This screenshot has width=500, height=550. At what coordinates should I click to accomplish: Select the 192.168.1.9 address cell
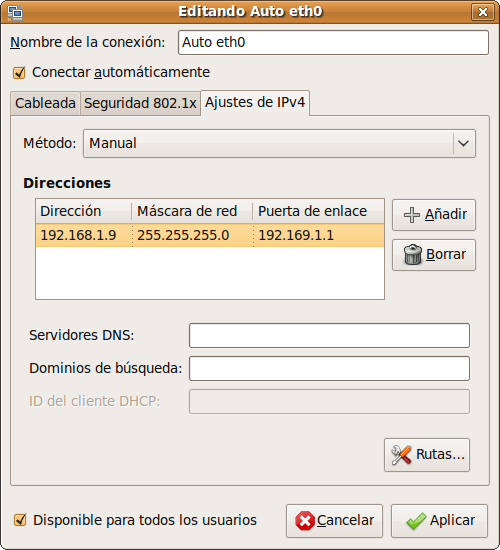pyautogui.click(x=84, y=235)
